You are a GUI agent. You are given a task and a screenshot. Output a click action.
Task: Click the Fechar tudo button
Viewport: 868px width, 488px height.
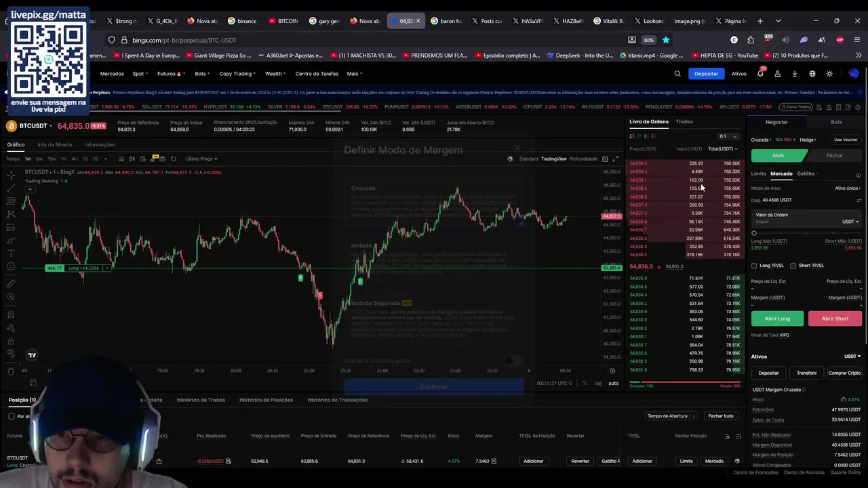721,415
